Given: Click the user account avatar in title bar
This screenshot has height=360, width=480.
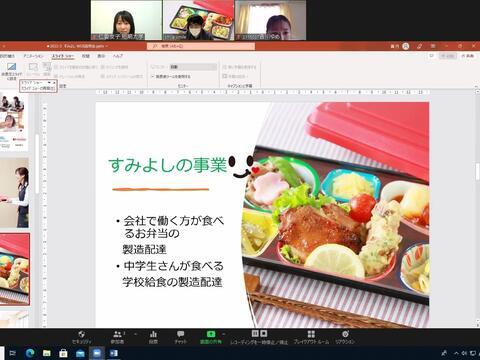Looking at the screenshot, I should coord(406,46).
